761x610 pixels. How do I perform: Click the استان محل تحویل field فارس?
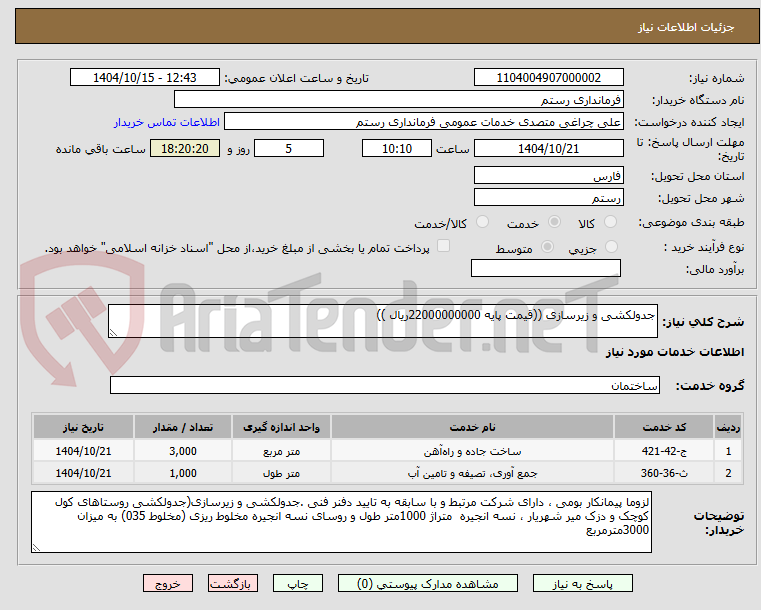548,176
